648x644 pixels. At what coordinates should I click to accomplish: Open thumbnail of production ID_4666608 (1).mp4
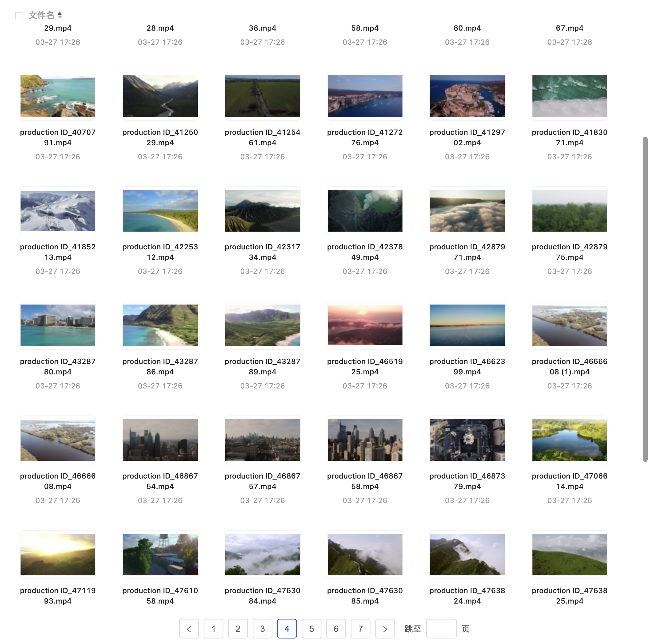click(x=570, y=325)
